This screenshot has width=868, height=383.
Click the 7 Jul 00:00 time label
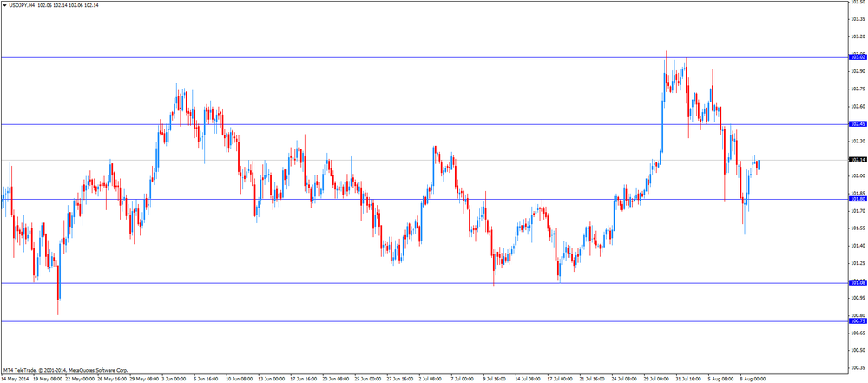pos(464,380)
